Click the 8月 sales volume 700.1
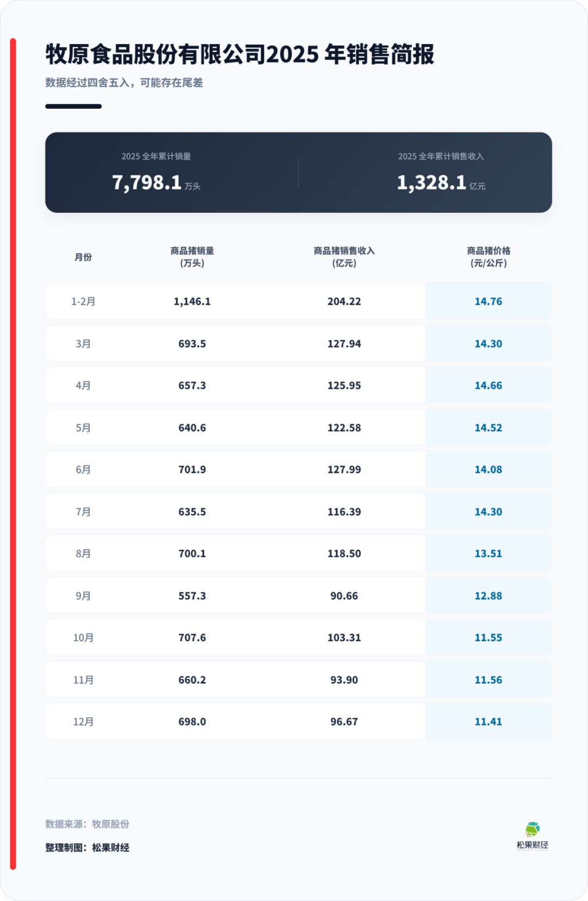The width and height of the screenshot is (588, 901). [192, 554]
